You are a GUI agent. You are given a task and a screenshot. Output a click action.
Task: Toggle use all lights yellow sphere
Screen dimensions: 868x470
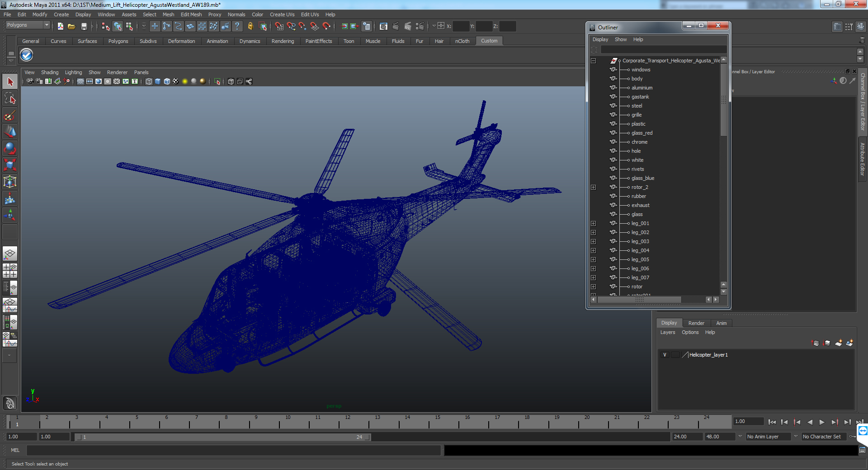tap(185, 81)
